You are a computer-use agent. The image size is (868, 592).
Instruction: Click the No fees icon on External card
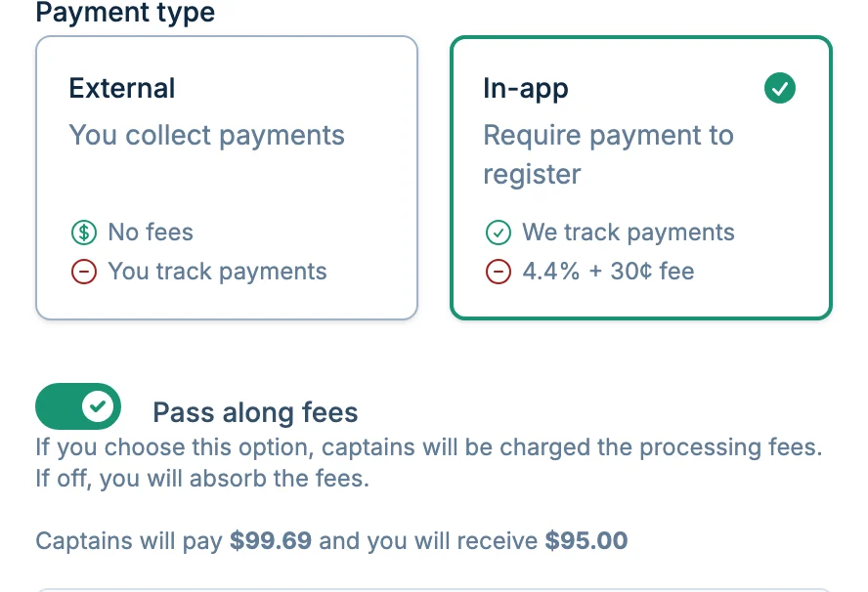(84, 233)
